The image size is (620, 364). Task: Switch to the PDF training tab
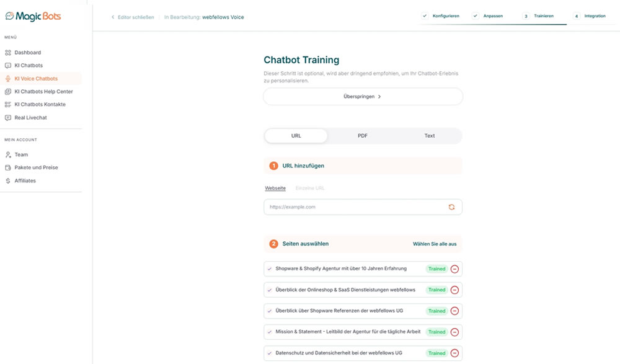(363, 136)
